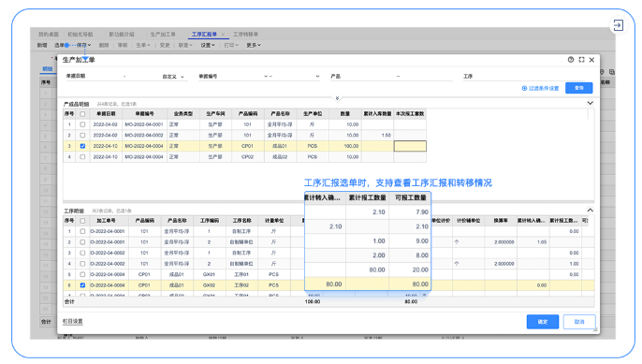Click the 取消 button

pyautogui.click(x=579, y=322)
